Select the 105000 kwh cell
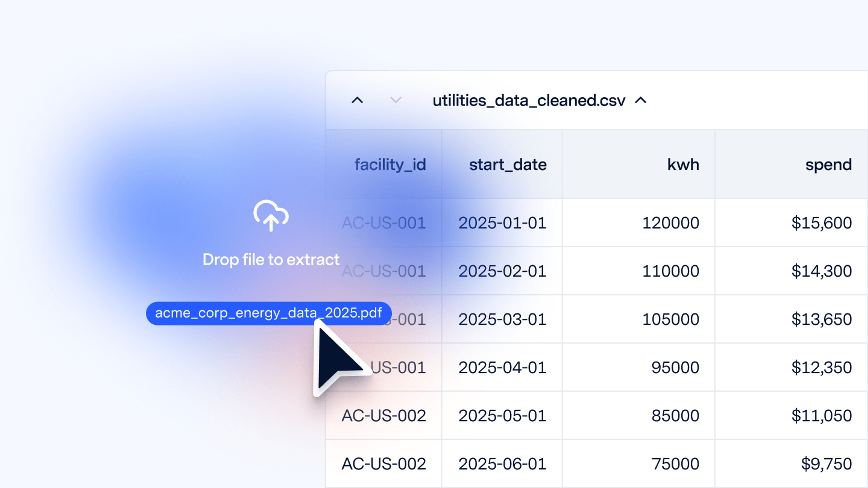 pos(639,319)
